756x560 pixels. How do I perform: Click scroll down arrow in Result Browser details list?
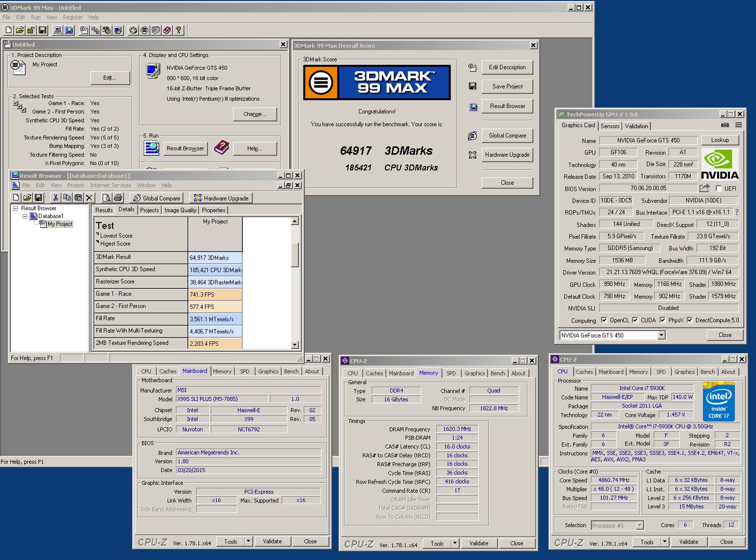point(295,345)
